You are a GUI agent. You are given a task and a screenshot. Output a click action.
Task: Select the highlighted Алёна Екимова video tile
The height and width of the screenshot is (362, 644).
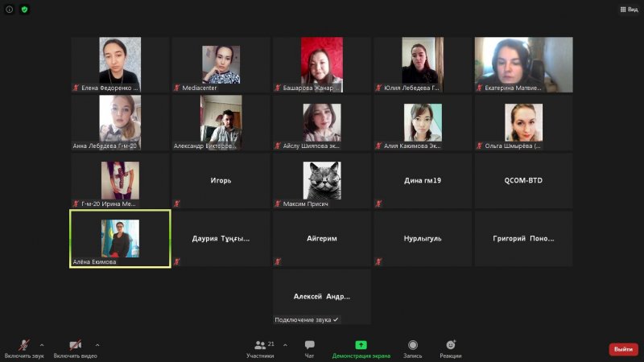pyautogui.click(x=120, y=239)
